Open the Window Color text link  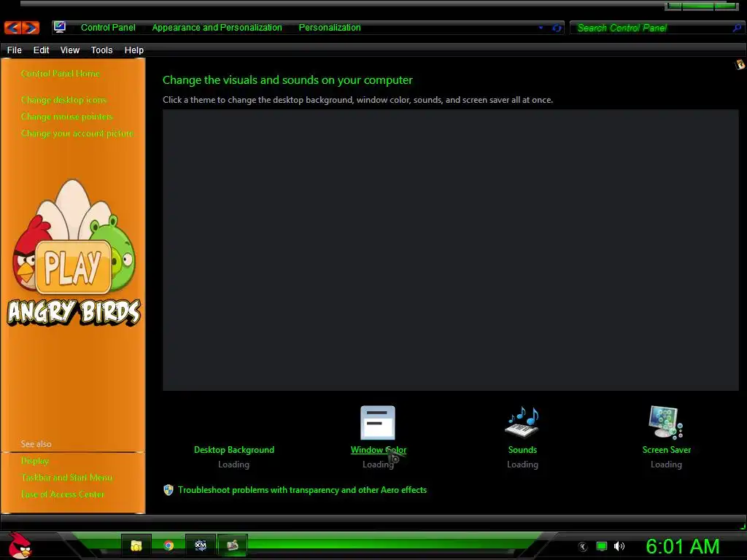[x=379, y=450]
